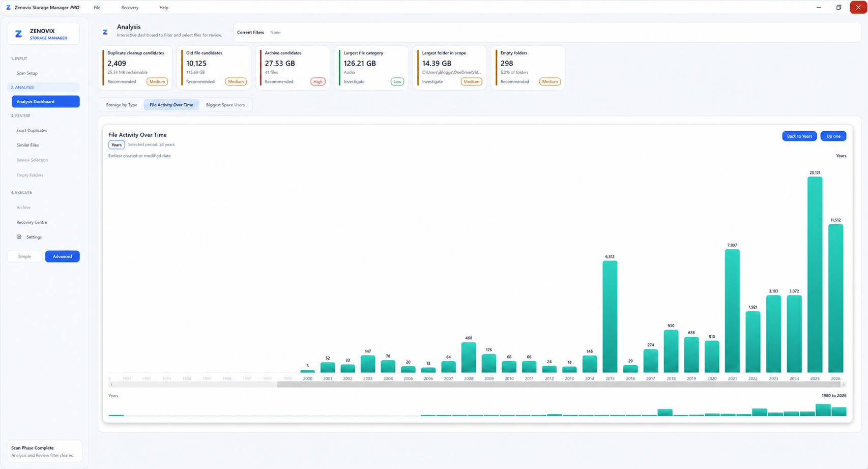Click Low badge on Largest file category
The image size is (868, 469).
click(x=397, y=81)
